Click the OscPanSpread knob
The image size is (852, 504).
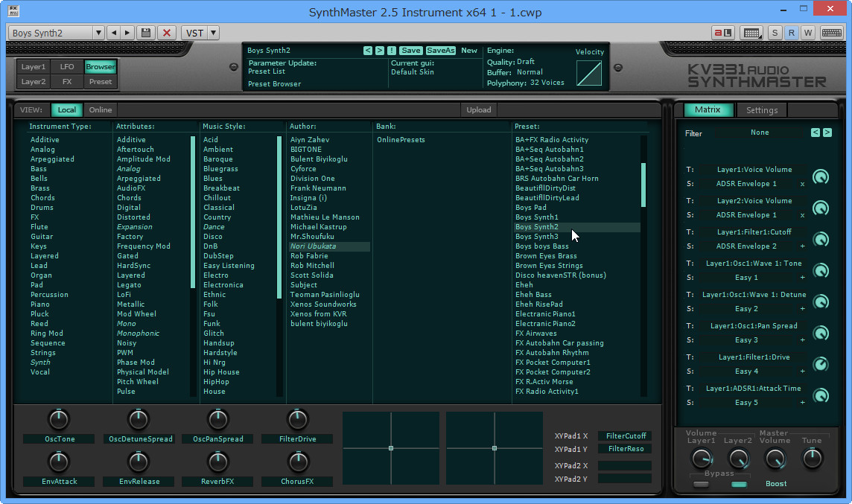218,419
